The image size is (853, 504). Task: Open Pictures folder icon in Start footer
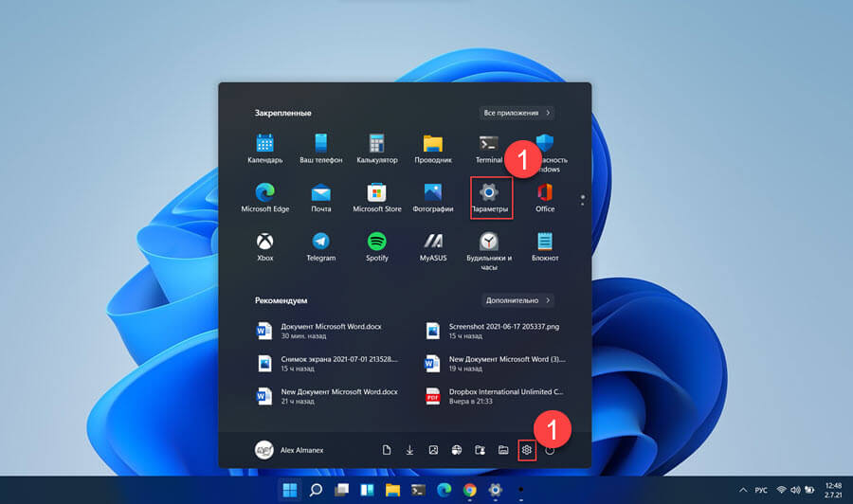click(x=433, y=450)
